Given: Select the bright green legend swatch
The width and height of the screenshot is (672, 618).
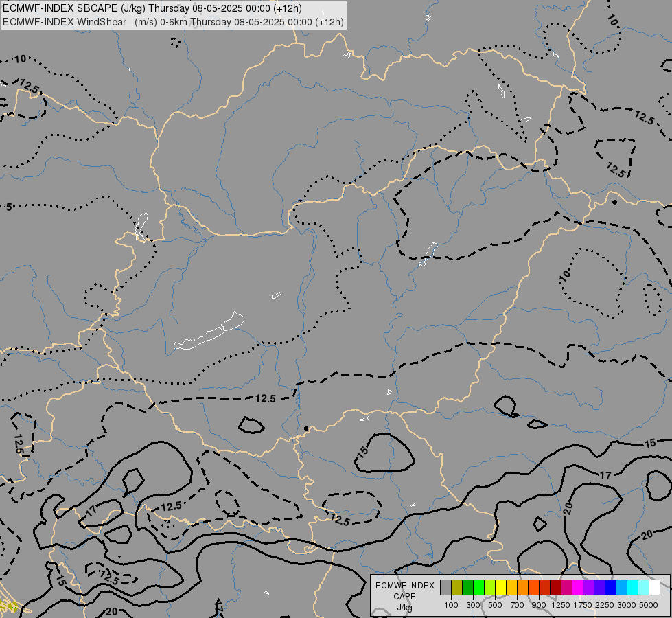Looking at the screenshot, I should point(478,587).
